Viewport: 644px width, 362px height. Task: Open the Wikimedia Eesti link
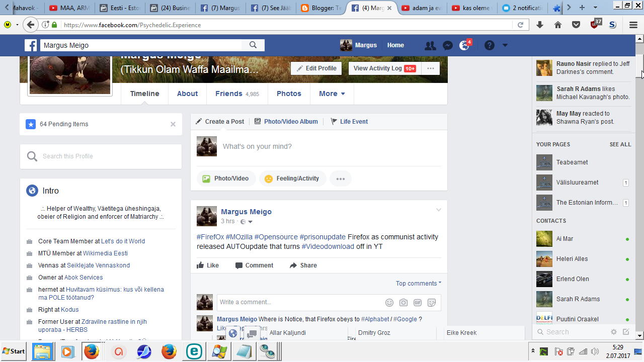[105, 253]
